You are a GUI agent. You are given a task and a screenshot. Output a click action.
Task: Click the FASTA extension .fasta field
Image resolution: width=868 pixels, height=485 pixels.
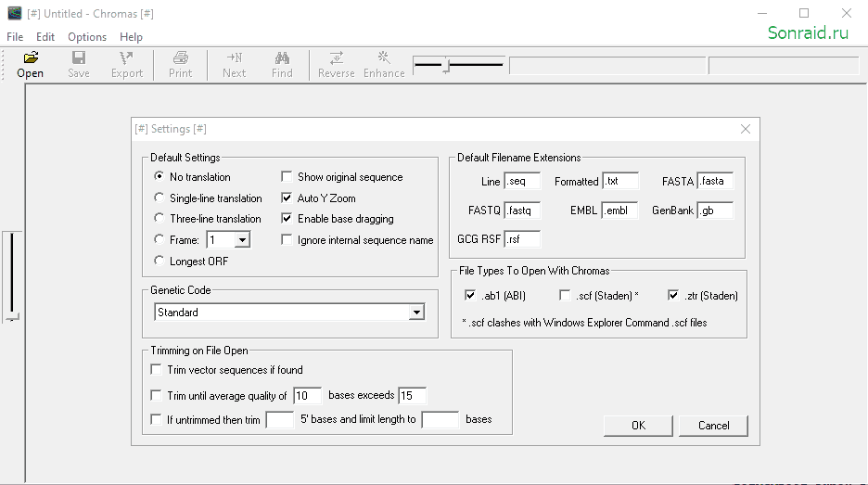(715, 181)
